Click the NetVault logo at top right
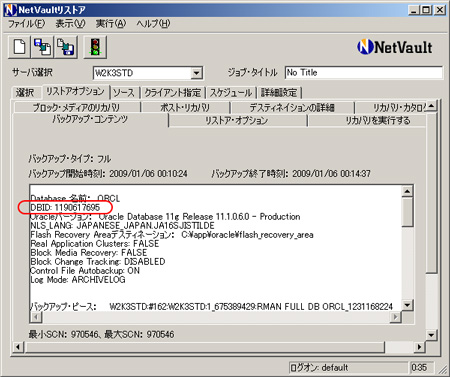The width and height of the screenshot is (450, 377). pyautogui.click(x=395, y=47)
